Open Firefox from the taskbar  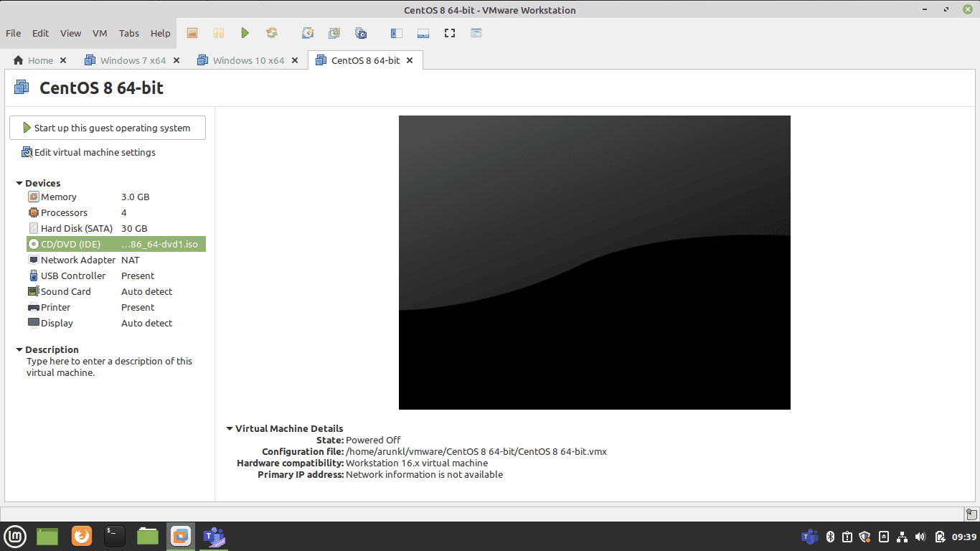pos(82,535)
